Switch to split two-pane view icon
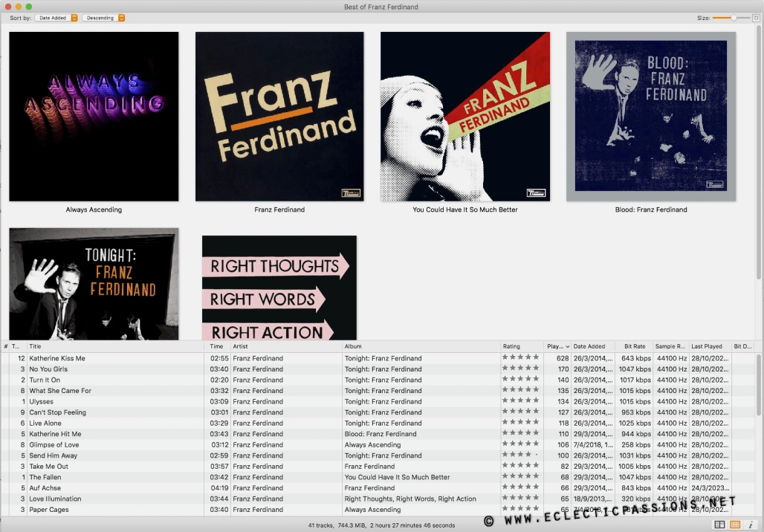Viewport: 764px width, 532px height. [719, 525]
